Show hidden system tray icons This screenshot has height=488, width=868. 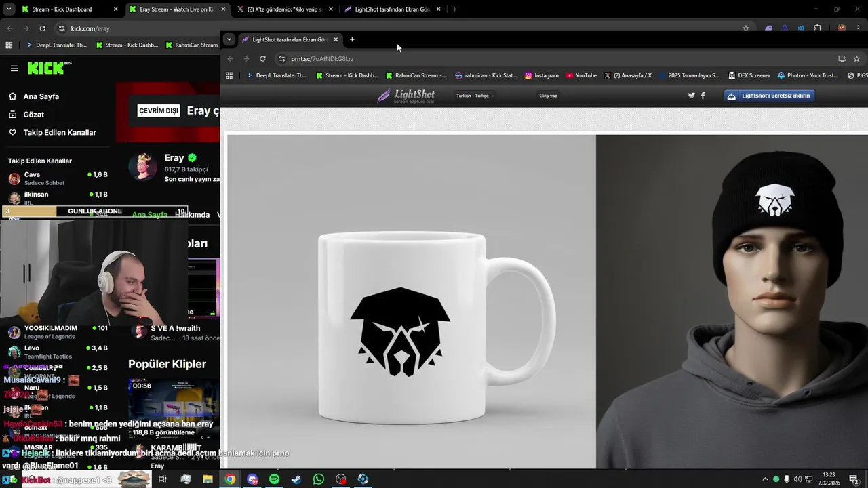[765, 479]
